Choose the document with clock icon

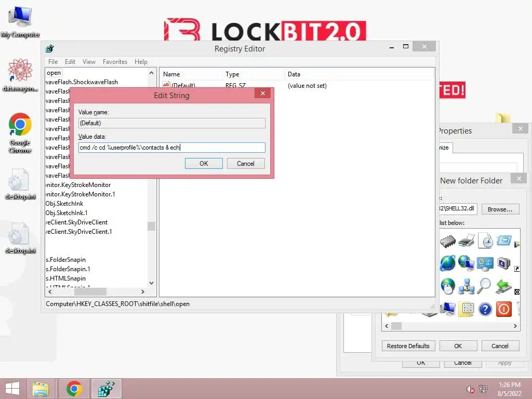486,241
